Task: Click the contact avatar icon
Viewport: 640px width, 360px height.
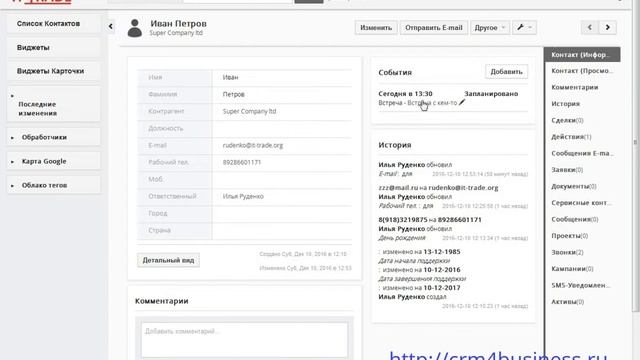Action: [x=135, y=28]
